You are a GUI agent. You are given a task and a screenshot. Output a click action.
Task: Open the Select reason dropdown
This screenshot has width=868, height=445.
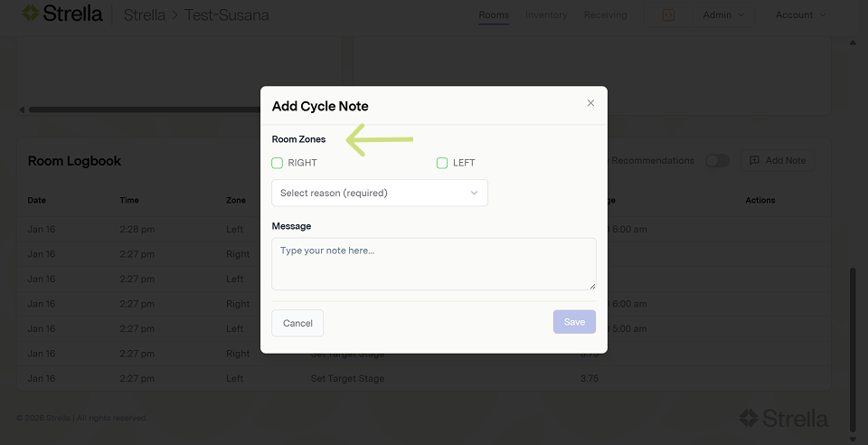tap(380, 193)
